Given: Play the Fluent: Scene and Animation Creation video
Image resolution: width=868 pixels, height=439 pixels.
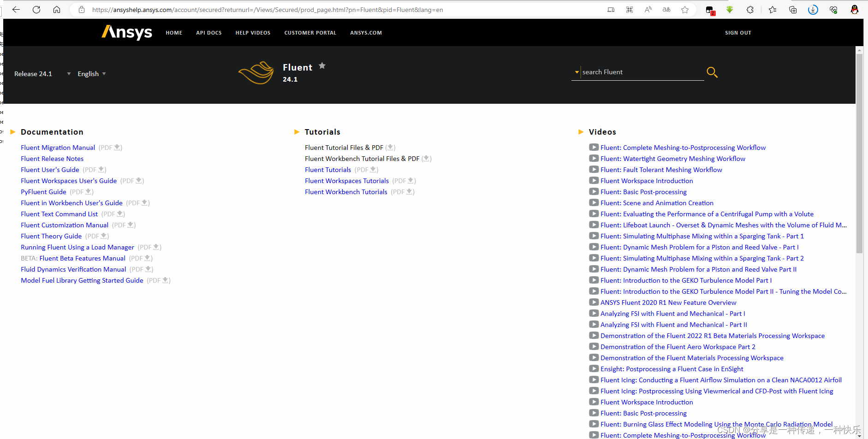Looking at the screenshot, I should 657,202.
